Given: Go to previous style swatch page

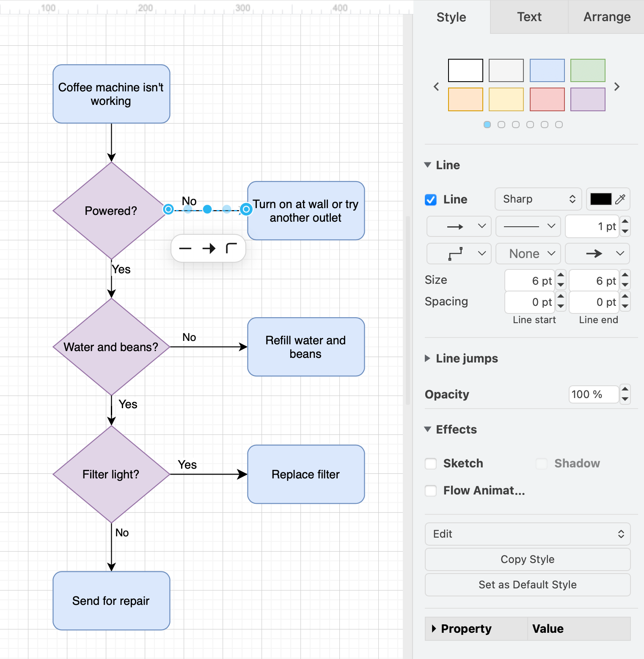Looking at the screenshot, I should click(x=436, y=87).
